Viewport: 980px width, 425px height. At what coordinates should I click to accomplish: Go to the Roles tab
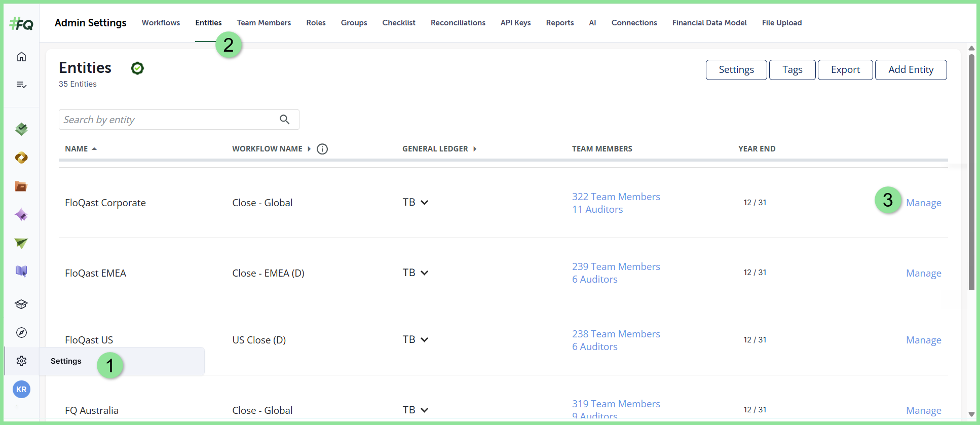pos(316,23)
